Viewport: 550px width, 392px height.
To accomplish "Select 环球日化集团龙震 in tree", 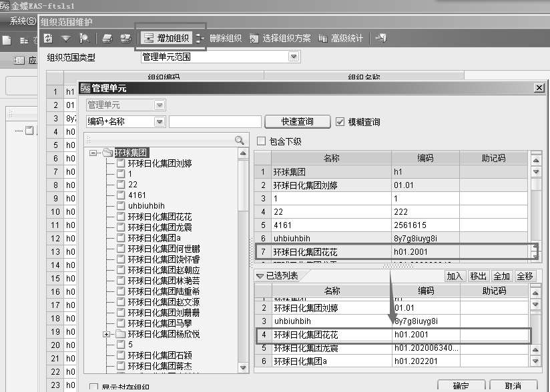I will pos(160,227).
